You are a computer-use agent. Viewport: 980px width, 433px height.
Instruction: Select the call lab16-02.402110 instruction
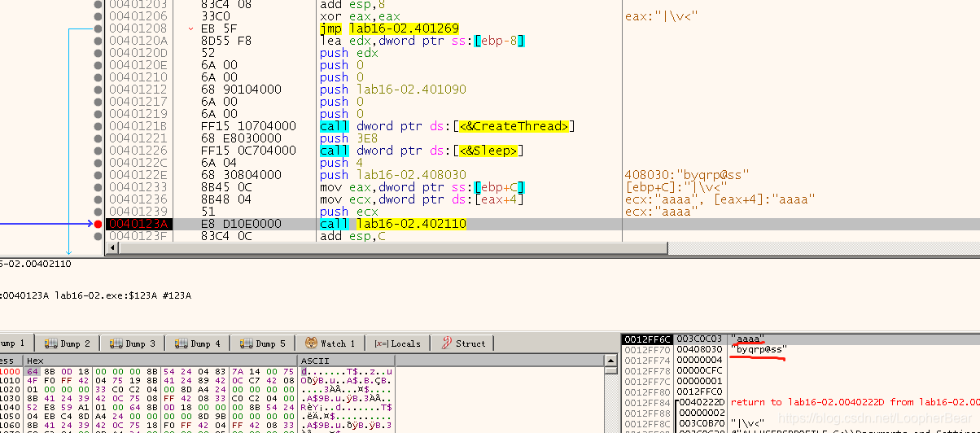tap(393, 224)
